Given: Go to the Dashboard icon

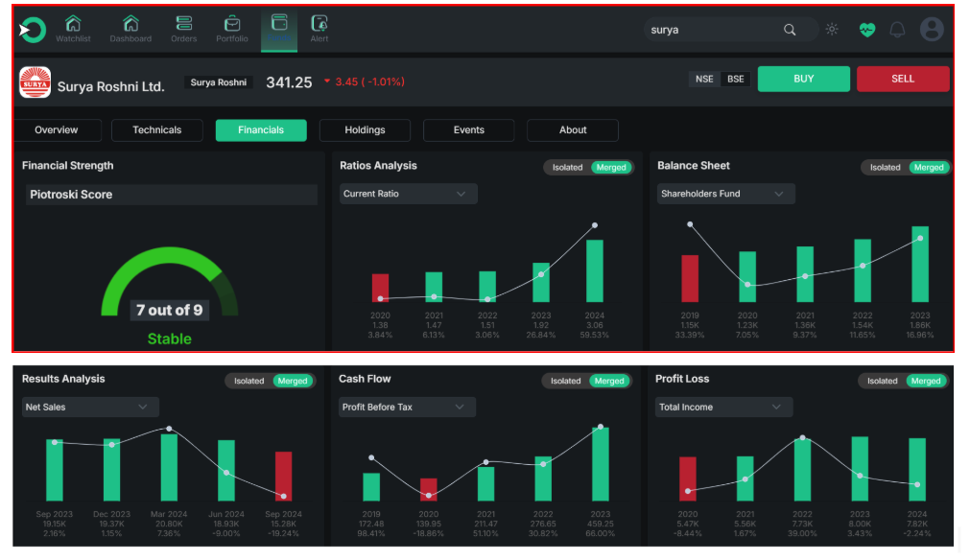Looking at the screenshot, I should [x=130, y=24].
